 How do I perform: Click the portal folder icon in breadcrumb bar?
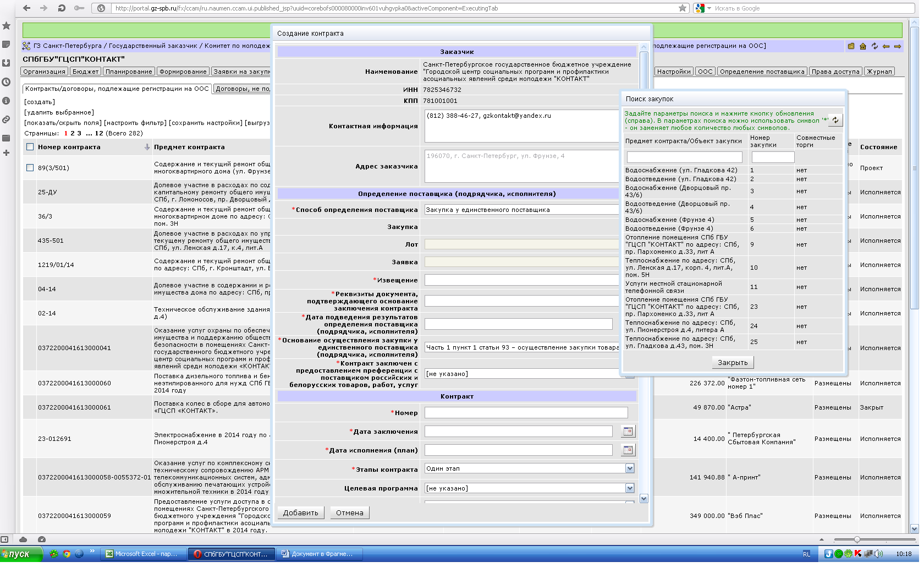coord(851,46)
